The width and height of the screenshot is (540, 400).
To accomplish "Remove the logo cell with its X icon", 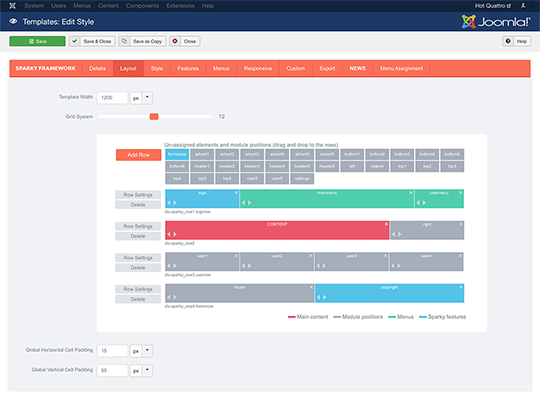I will point(236,193).
